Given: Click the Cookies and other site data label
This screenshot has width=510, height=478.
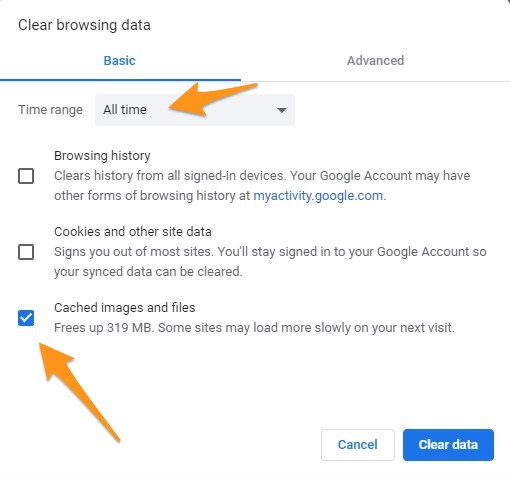Looking at the screenshot, I should click(133, 232).
